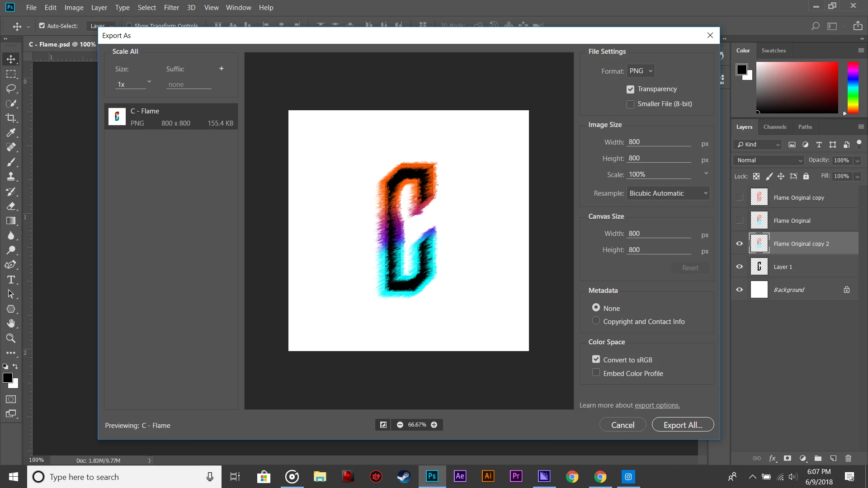
Task: Open the export options link
Action: click(657, 405)
